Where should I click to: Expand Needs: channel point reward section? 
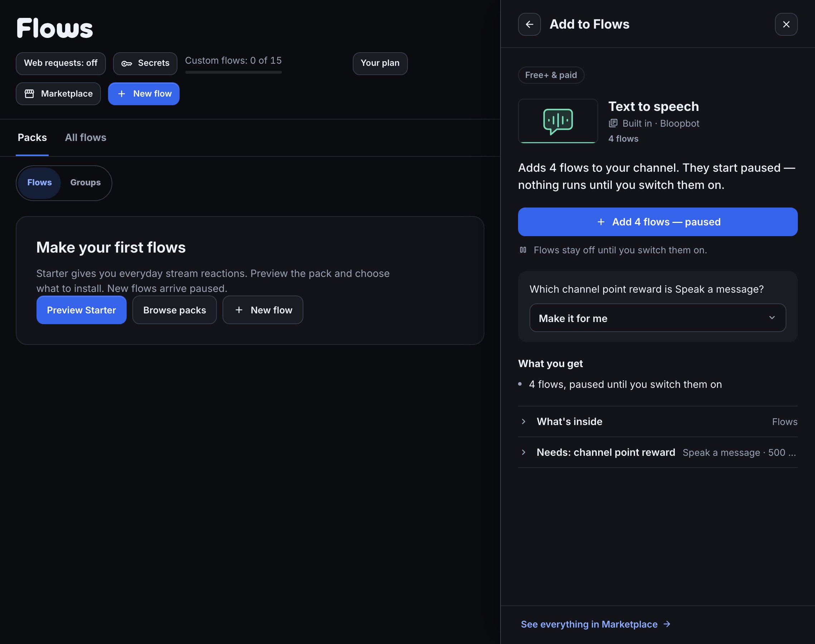click(x=658, y=453)
